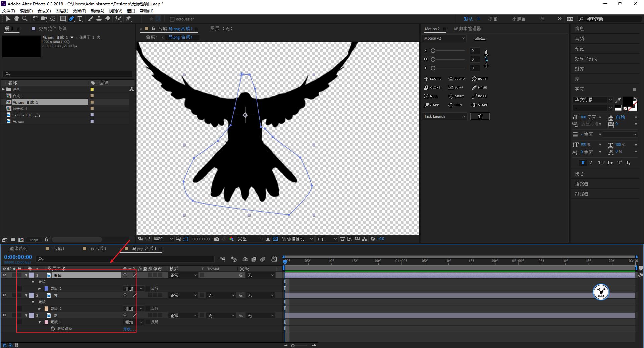Toggle the 反转 checkbox for layer 右 mask
Viewport: 644px width, 348px height.
pyautogui.click(x=149, y=308)
